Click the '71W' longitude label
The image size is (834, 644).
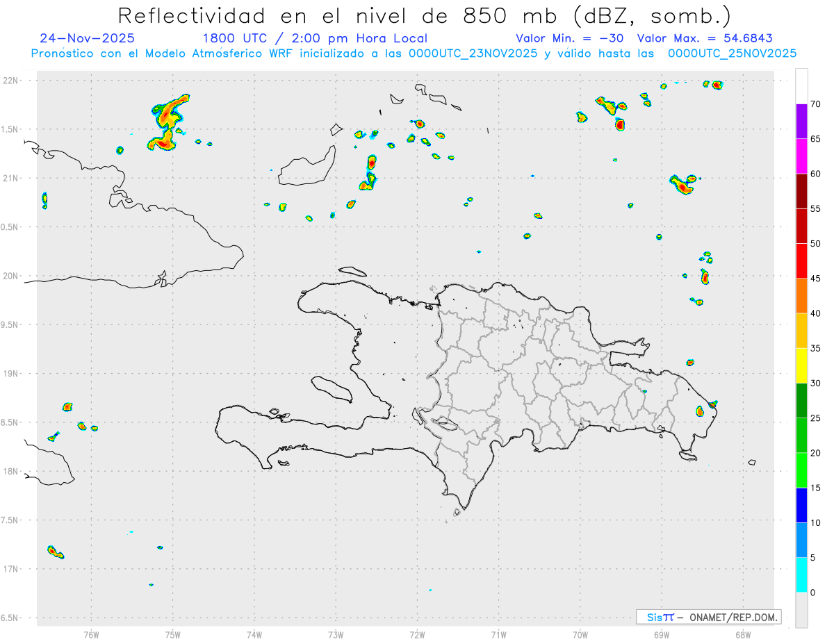[498, 634]
